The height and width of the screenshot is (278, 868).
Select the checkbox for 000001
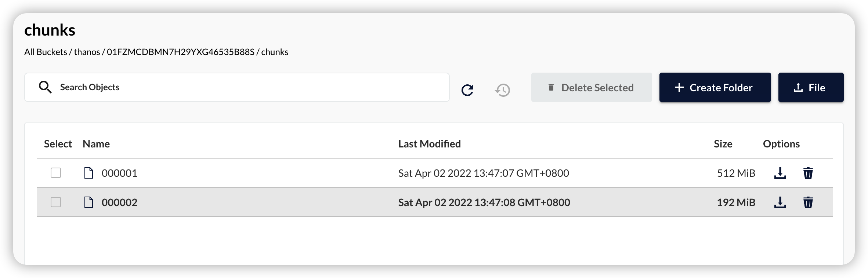pyautogui.click(x=56, y=173)
